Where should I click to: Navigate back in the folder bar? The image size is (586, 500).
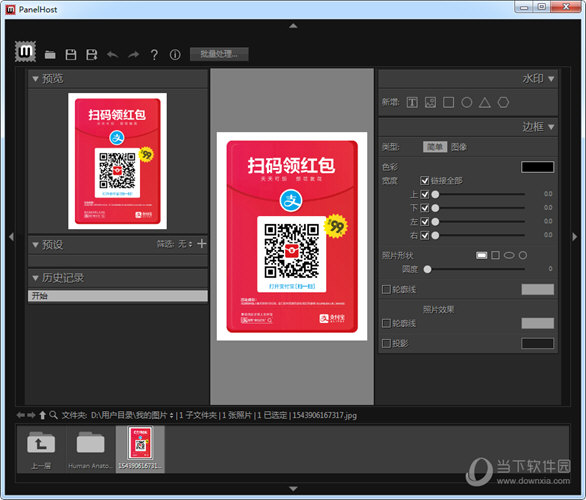pos(21,415)
